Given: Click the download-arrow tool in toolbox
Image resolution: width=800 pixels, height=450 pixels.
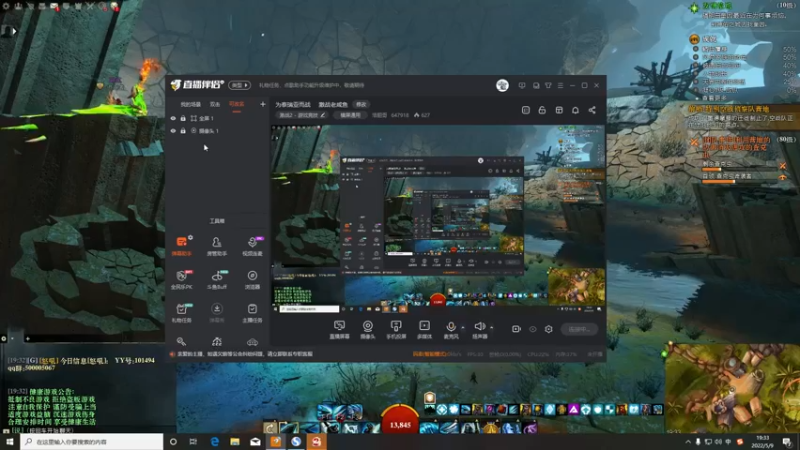Looking at the screenshot, I should [x=217, y=312].
